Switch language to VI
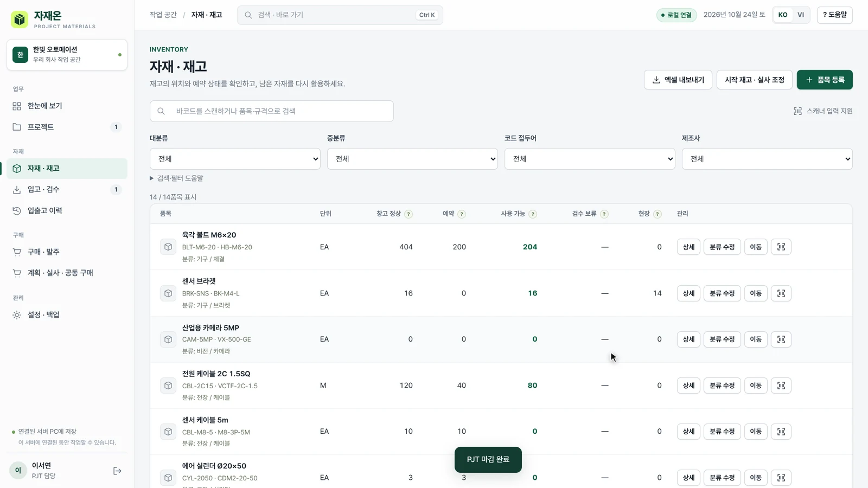 click(801, 15)
